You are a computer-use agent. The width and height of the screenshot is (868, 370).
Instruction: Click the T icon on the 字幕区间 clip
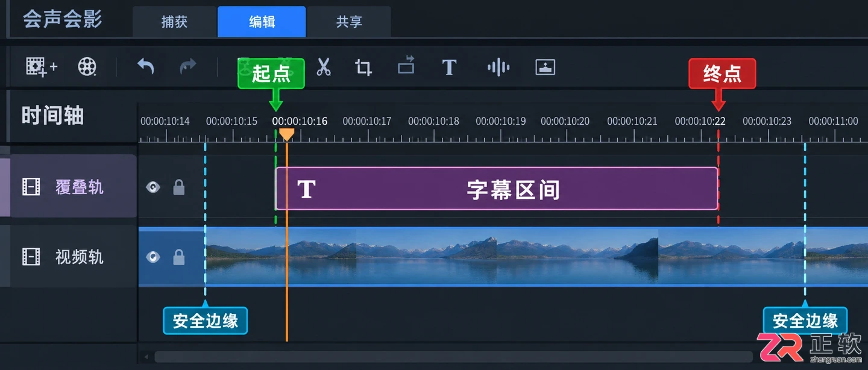pos(307,189)
